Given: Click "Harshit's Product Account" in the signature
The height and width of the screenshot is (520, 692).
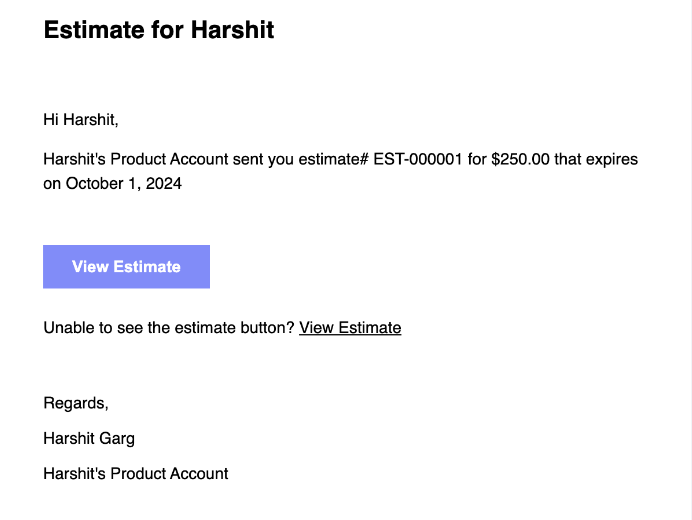Looking at the screenshot, I should tap(136, 474).
